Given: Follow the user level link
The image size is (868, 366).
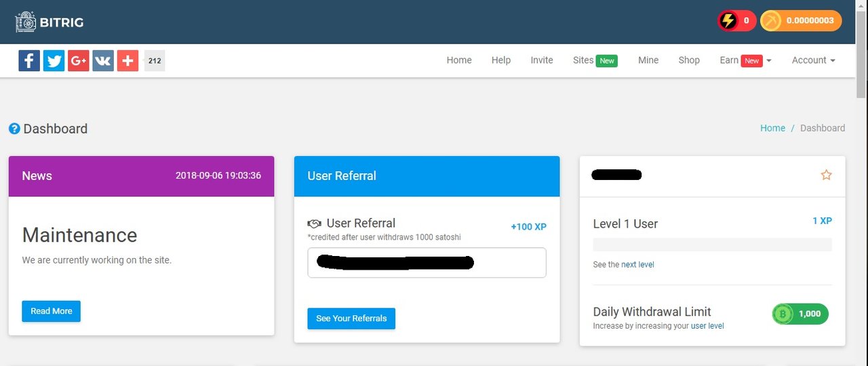Looking at the screenshot, I should tap(707, 326).
